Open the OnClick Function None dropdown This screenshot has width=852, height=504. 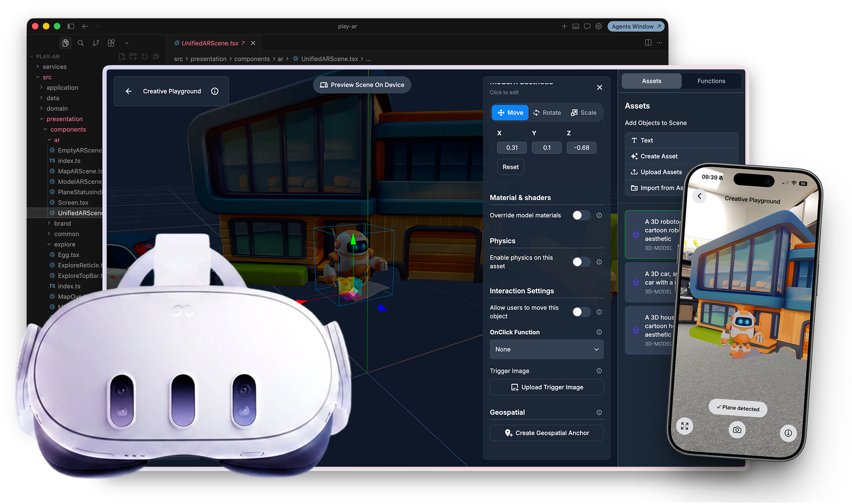point(547,349)
